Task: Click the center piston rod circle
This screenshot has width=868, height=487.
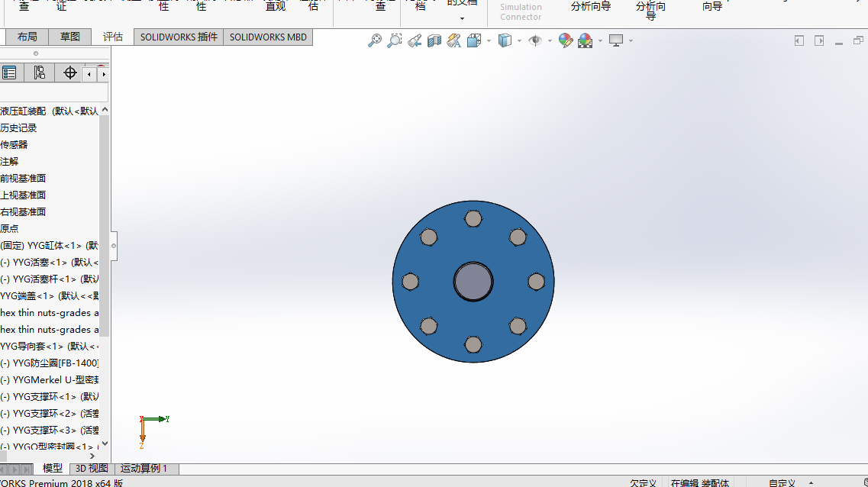Action: tap(473, 282)
